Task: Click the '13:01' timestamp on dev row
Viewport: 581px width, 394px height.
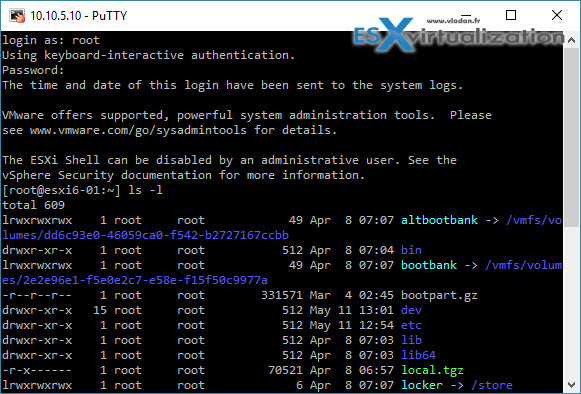Action: (x=376, y=310)
